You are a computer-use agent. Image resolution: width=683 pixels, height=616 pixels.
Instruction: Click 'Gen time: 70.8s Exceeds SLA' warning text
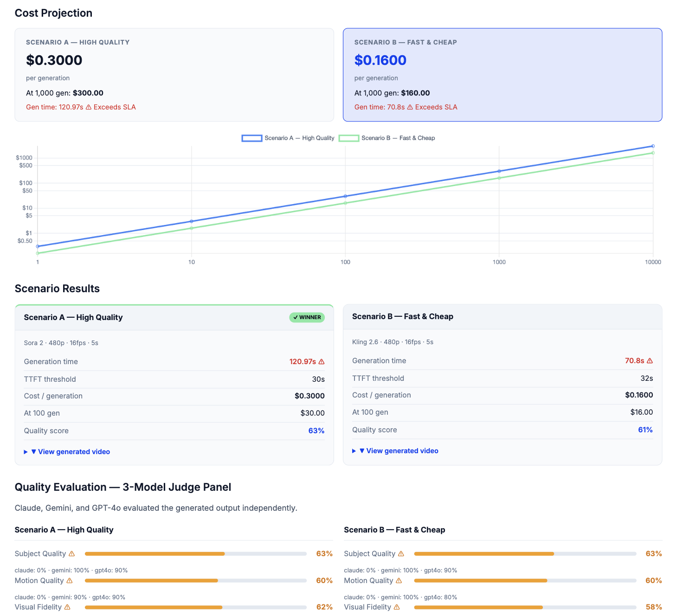point(406,107)
